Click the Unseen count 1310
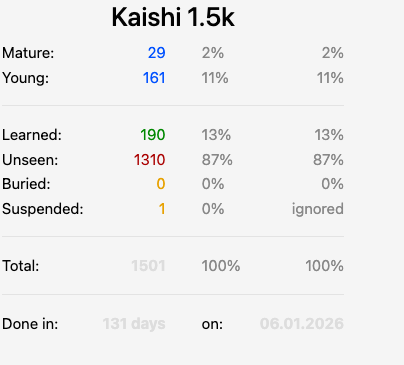This screenshot has height=365, width=404. tap(149, 160)
